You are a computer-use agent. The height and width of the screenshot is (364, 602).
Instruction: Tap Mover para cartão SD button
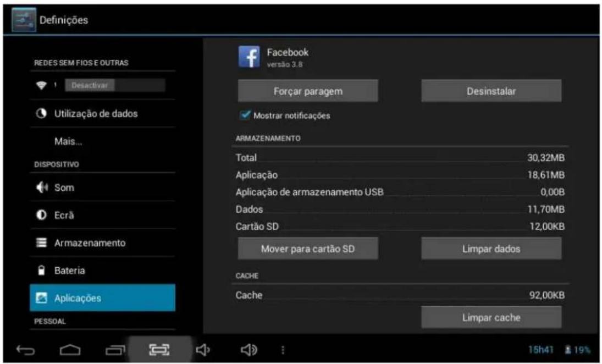(308, 249)
